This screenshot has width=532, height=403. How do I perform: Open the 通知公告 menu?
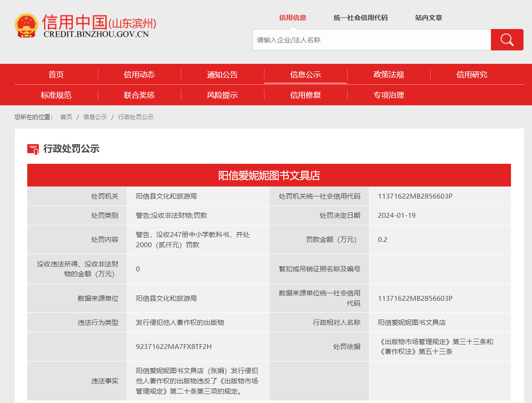222,75
